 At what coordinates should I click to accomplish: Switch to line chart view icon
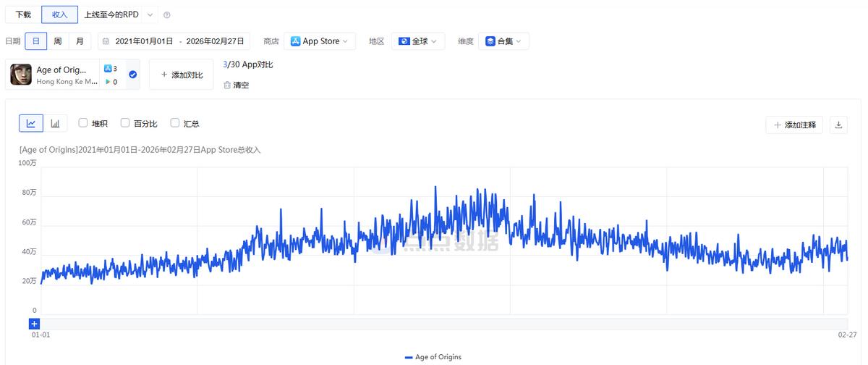click(31, 124)
